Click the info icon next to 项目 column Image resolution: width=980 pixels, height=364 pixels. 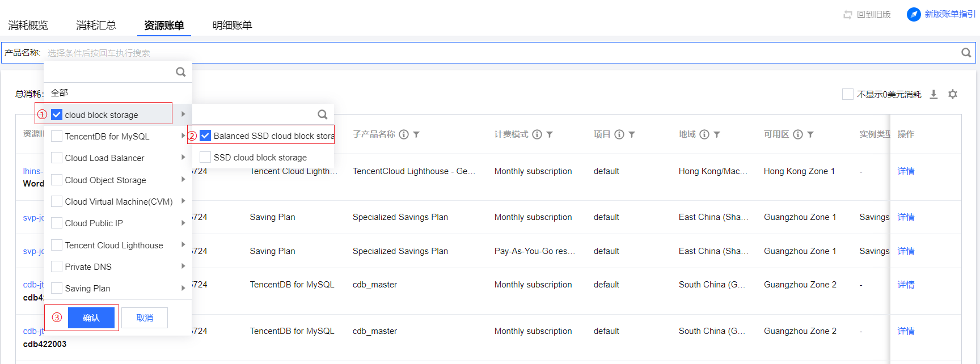point(619,134)
